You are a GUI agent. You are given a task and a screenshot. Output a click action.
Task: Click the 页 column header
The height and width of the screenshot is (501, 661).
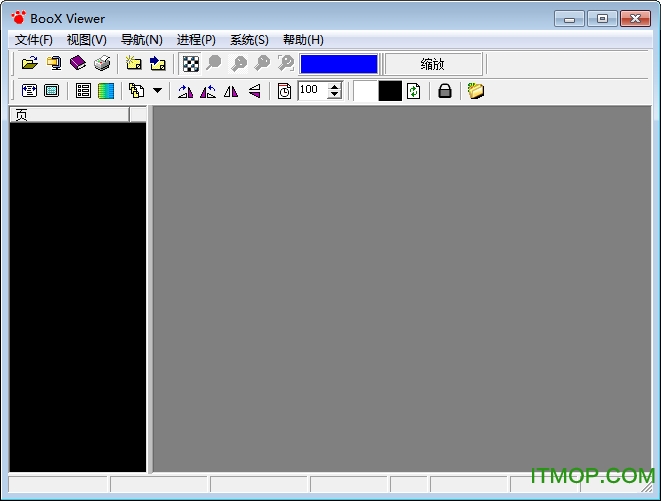coord(69,114)
